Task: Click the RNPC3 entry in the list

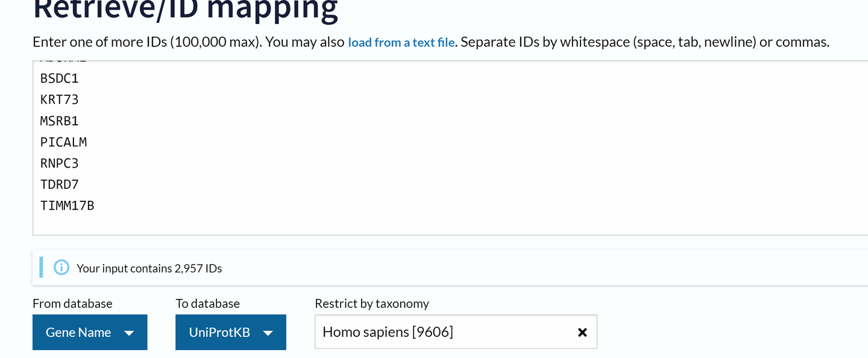Action: coord(60,163)
